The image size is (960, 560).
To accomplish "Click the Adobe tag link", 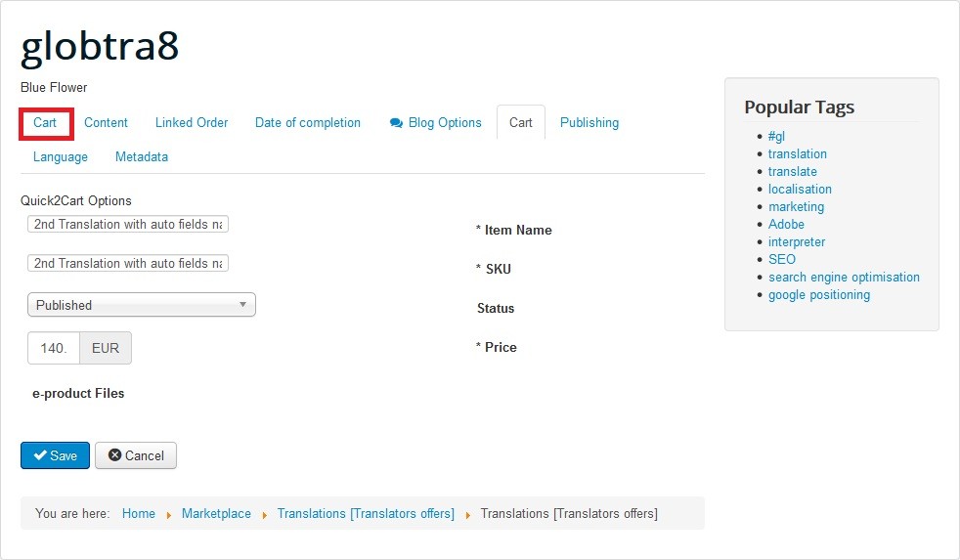I will [786, 225].
